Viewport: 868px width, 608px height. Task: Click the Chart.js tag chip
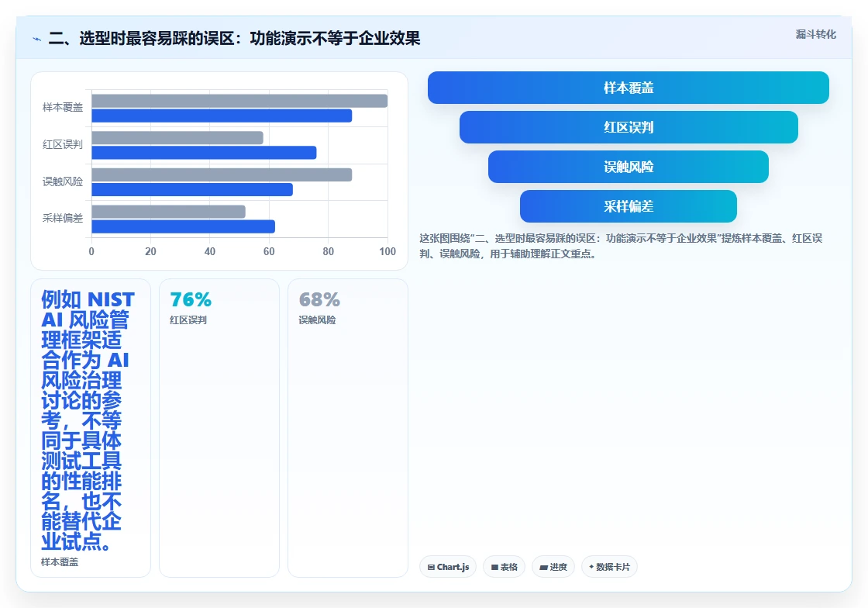tap(448, 567)
